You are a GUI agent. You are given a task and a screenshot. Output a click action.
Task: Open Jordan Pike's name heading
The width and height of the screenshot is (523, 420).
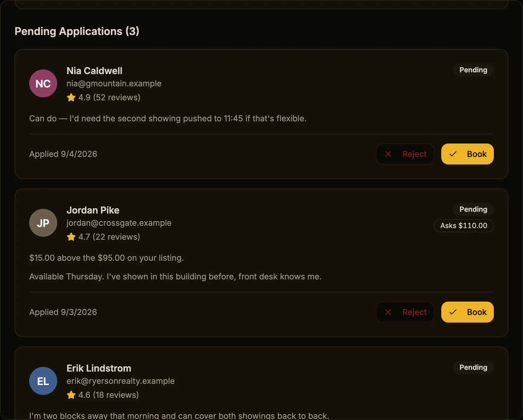point(93,210)
